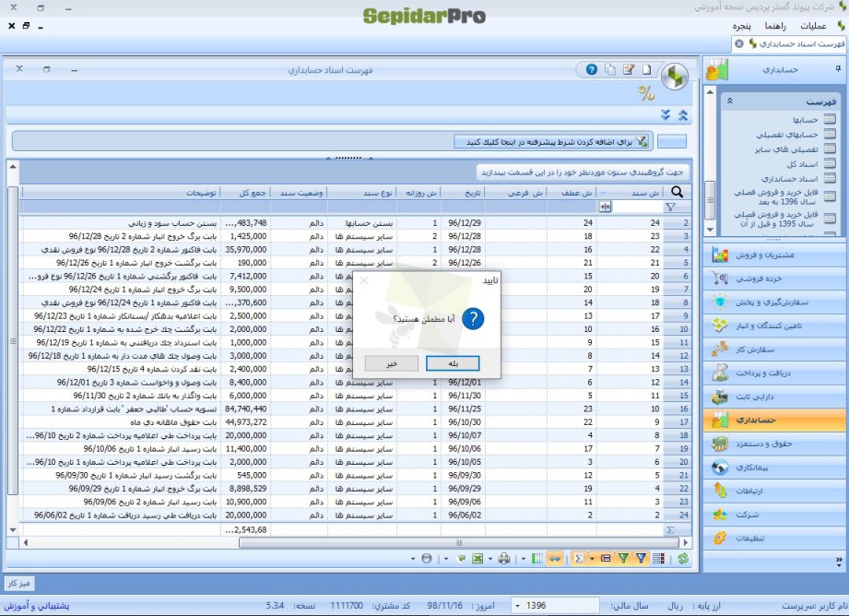849x616 pixels.
Task: Open the پنجره menu
Action: pyautogui.click(x=742, y=26)
